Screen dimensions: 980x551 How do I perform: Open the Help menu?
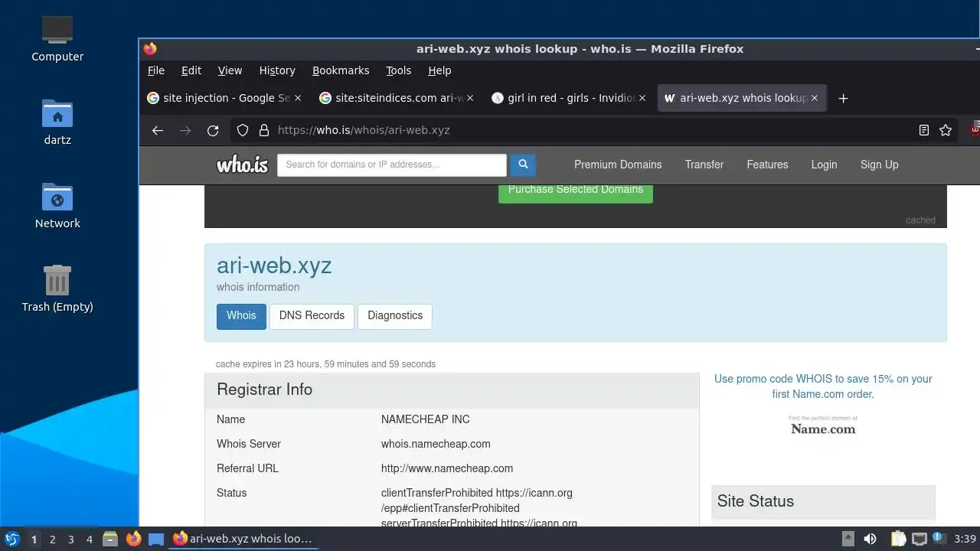(439, 70)
